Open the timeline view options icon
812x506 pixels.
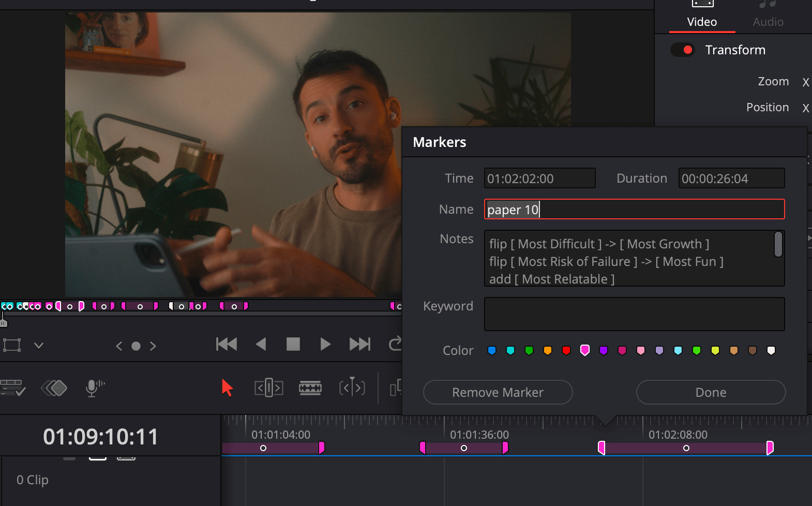coord(13,388)
